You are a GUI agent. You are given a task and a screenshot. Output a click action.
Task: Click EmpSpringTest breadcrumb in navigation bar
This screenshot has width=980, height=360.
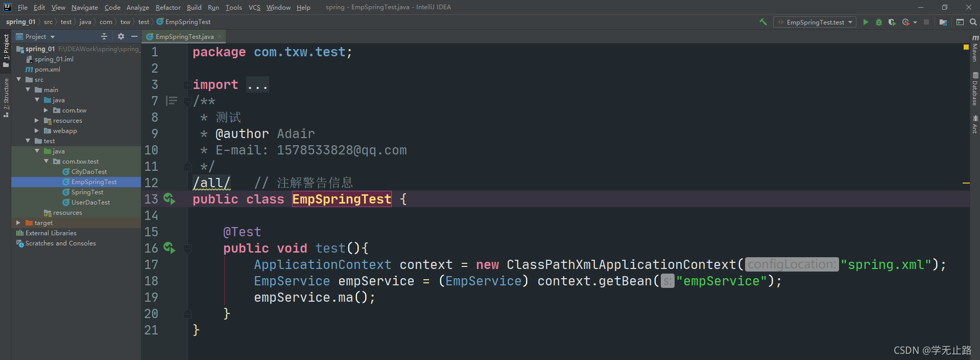click(184, 22)
